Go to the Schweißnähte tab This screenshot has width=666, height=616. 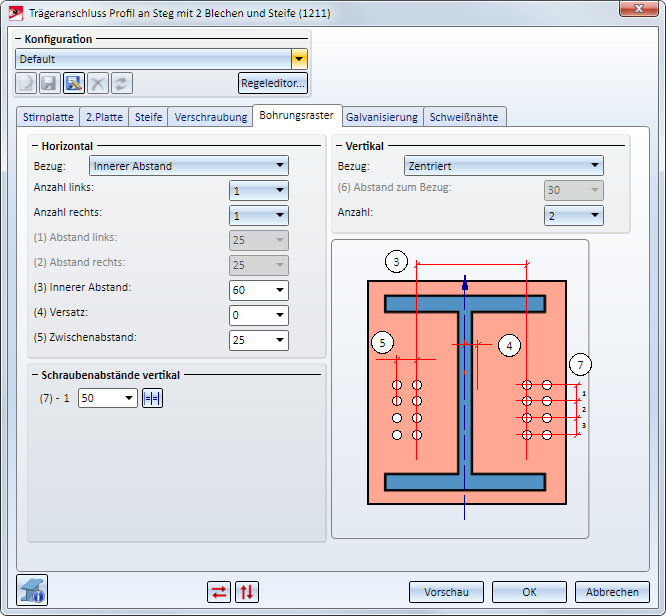point(465,117)
